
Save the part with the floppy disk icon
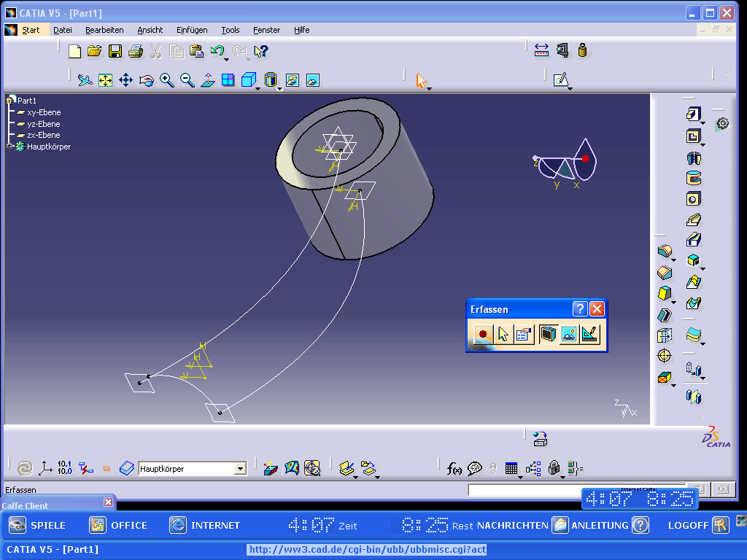(x=115, y=51)
